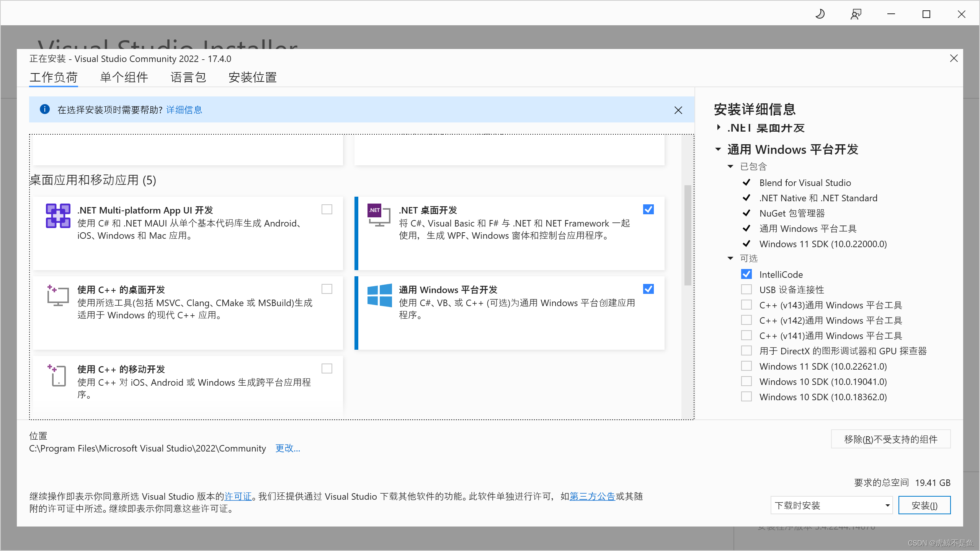Image resolution: width=980 pixels, height=551 pixels.
Task: Click 更改... to change install location
Action: point(288,448)
